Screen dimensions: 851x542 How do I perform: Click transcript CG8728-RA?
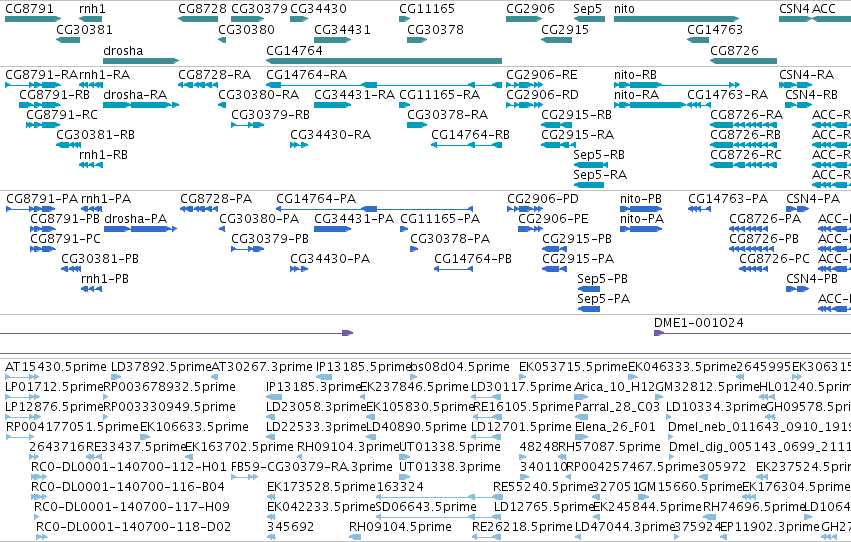(x=214, y=75)
